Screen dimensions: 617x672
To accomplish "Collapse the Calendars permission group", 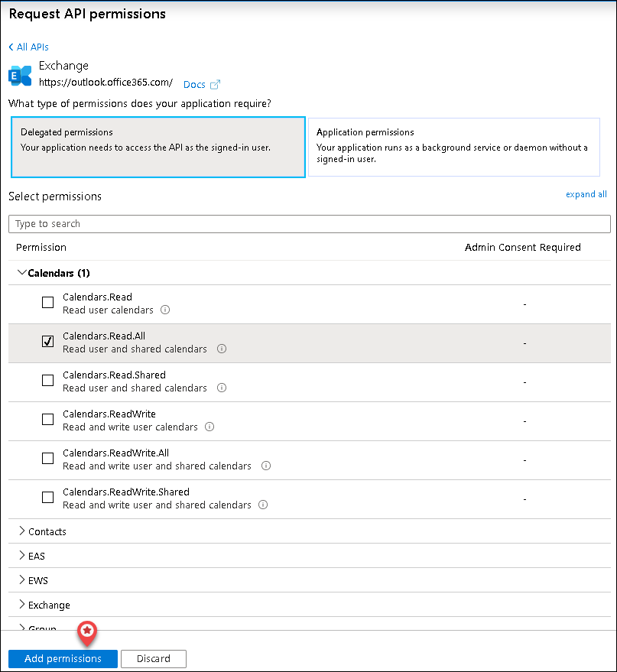I will point(21,273).
